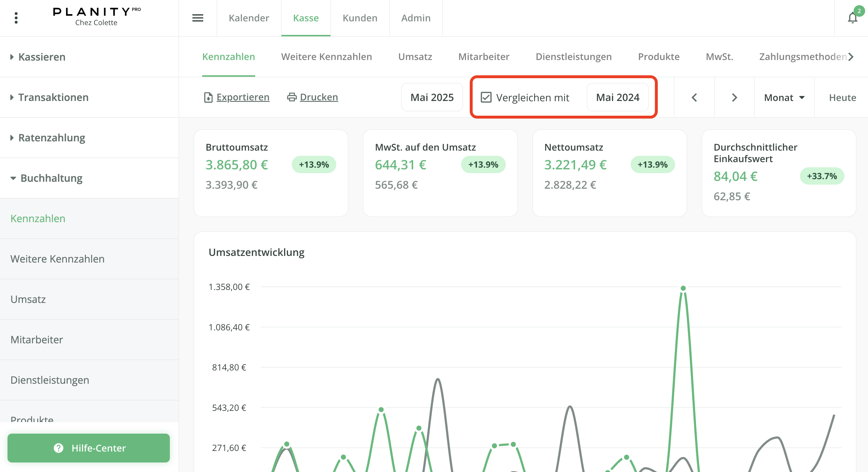Image resolution: width=868 pixels, height=472 pixels.
Task: Click the Umsatzentwicklung chart title
Action: coord(256,252)
